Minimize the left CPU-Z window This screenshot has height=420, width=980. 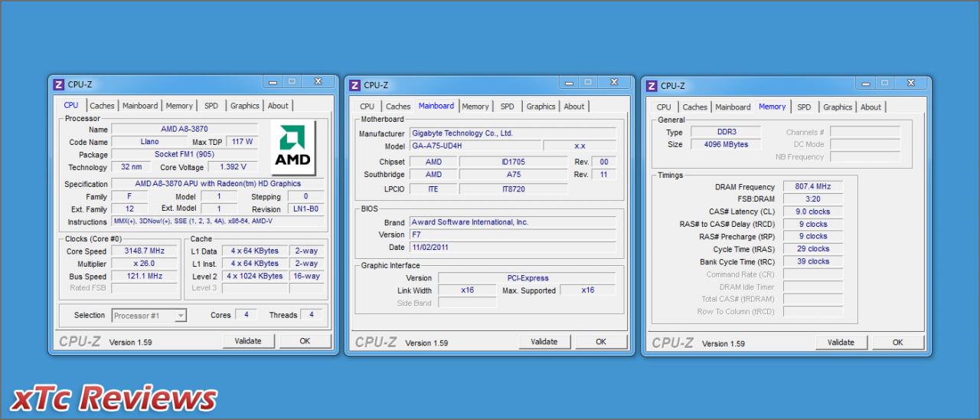click(273, 81)
